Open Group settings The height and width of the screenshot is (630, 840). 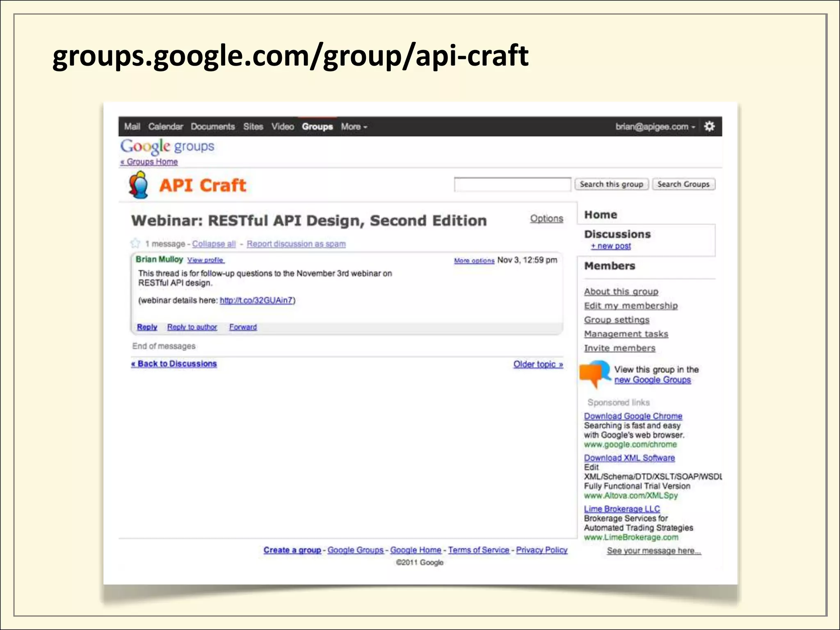(616, 320)
